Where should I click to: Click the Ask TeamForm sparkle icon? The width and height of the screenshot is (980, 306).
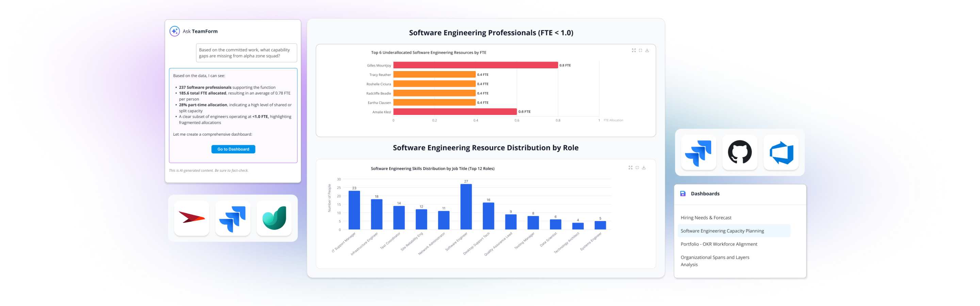pyautogui.click(x=175, y=31)
